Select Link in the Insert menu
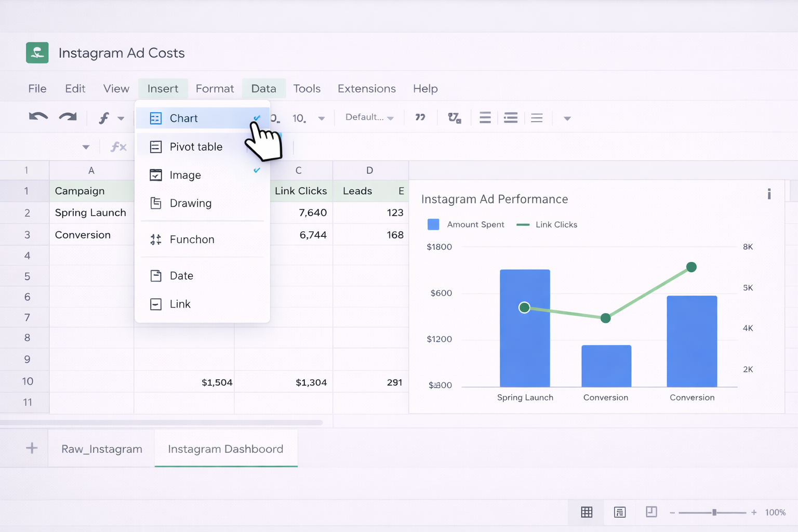This screenshot has height=532, width=798. (202, 304)
